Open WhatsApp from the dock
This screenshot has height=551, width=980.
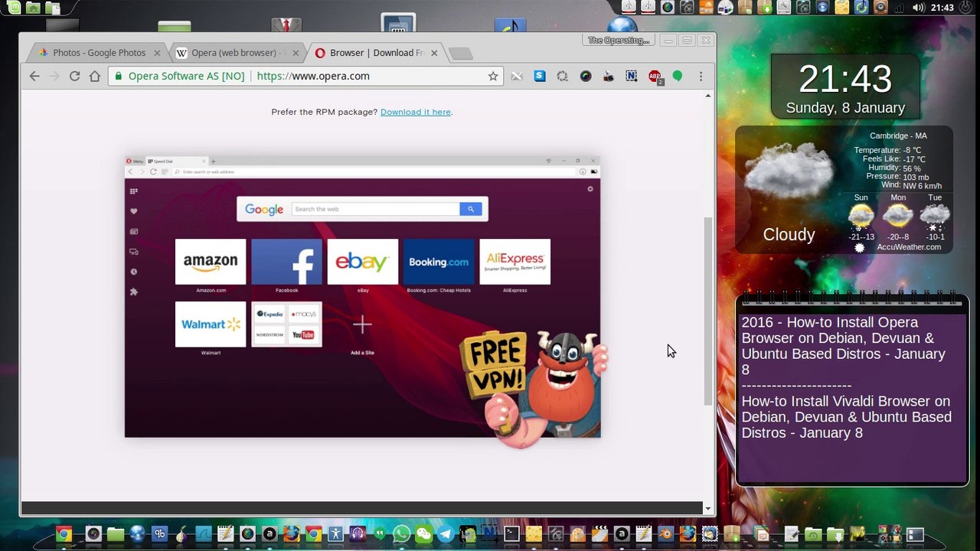tap(402, 534)
